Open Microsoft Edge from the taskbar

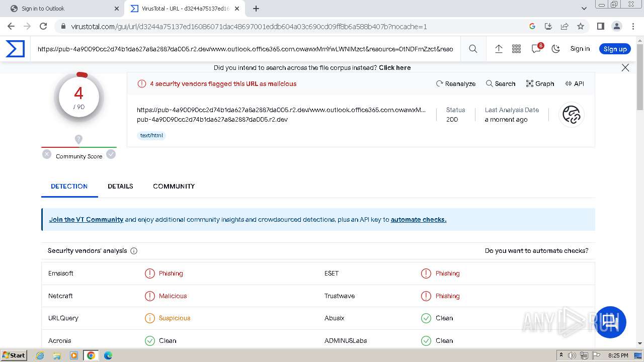108,355
